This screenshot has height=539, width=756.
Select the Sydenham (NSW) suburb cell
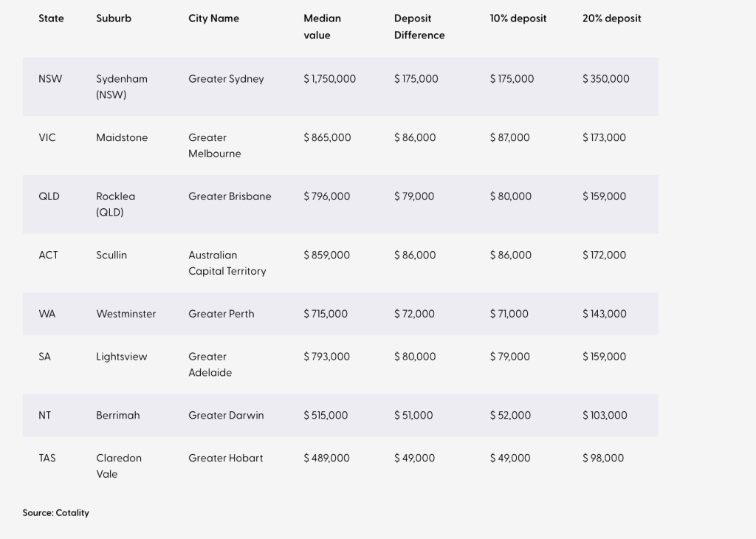(122, 86)
